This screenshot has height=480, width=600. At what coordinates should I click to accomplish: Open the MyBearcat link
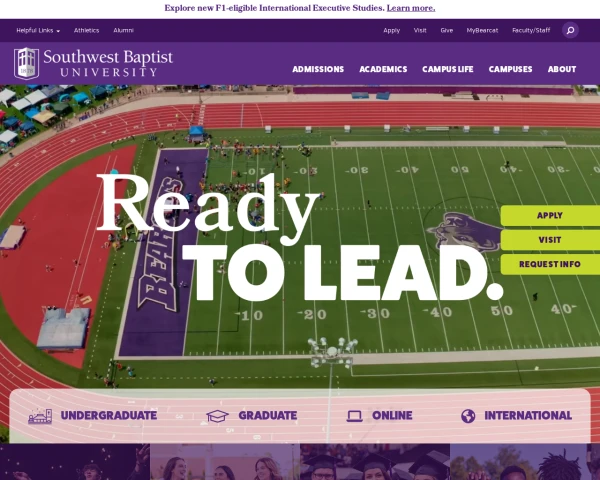(482, 30)
